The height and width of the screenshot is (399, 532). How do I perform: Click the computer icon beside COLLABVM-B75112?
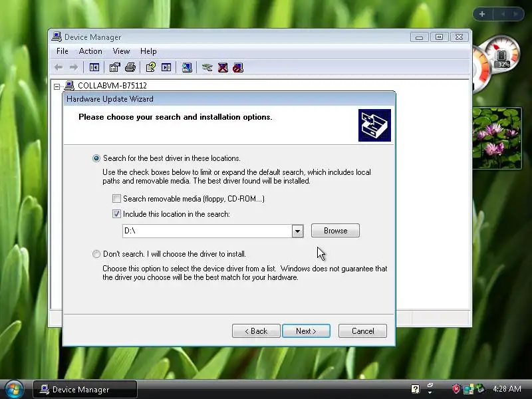[69, 86]
